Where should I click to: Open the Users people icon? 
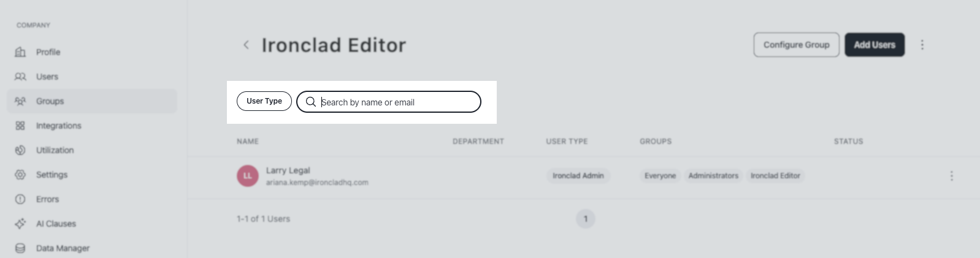click(20, 77)
